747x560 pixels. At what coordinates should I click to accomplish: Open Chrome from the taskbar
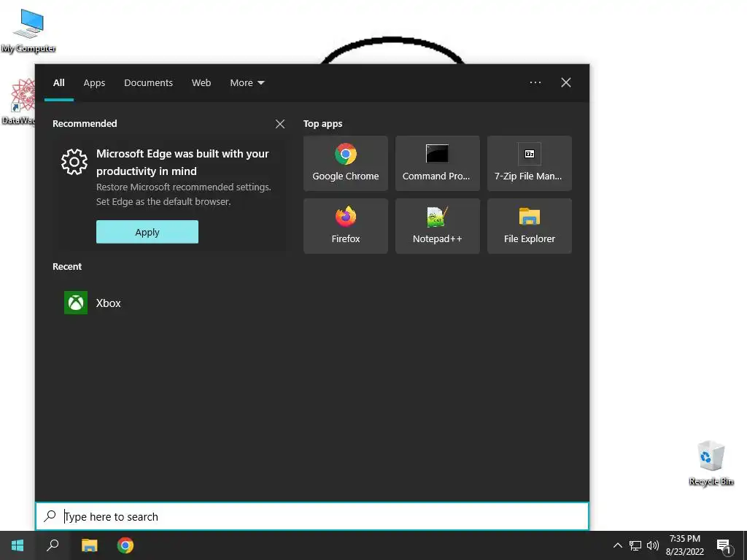click(x=125, y=545)
